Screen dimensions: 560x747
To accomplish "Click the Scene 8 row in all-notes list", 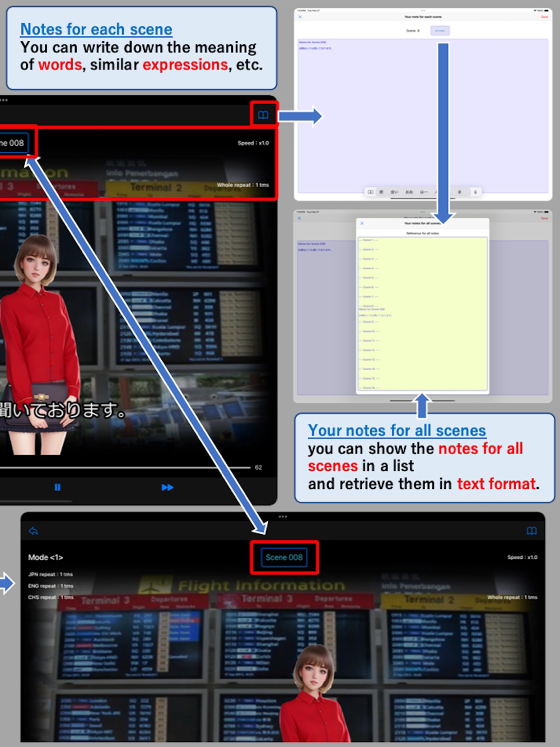I will (x=370, y=306).
